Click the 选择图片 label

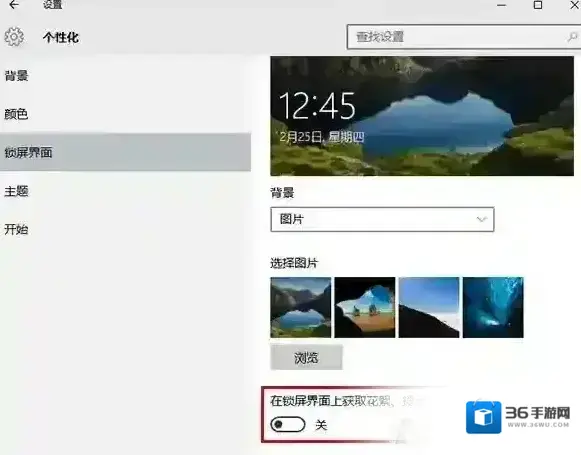click(294, 263)
